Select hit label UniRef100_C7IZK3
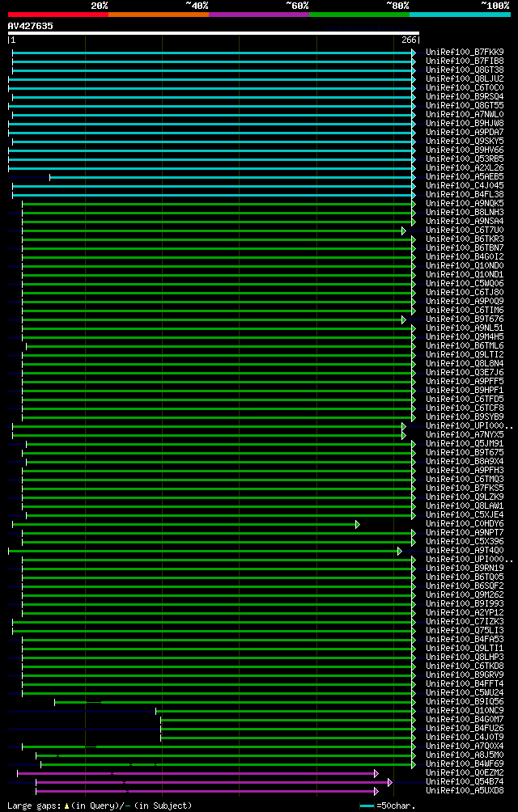Image resolution: width=518 pixels, height=812 pixels. (465, 621)
